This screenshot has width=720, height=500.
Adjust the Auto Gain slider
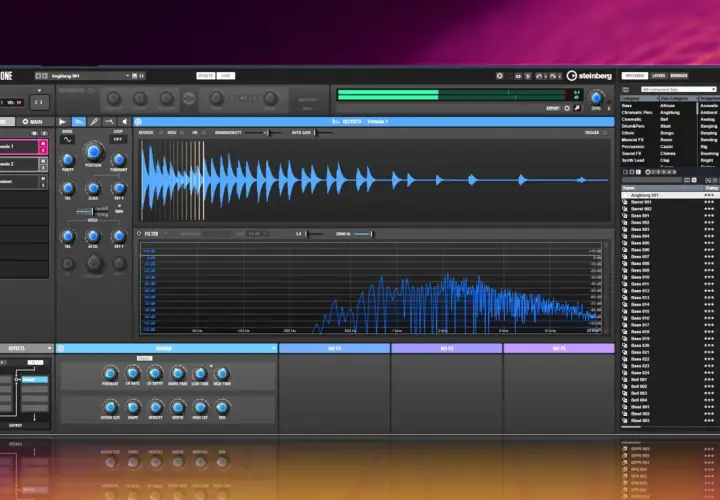(323, 133)
